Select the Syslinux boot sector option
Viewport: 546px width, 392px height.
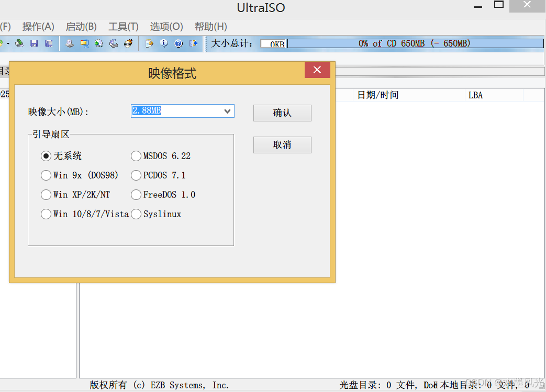[x=156, y=214]
